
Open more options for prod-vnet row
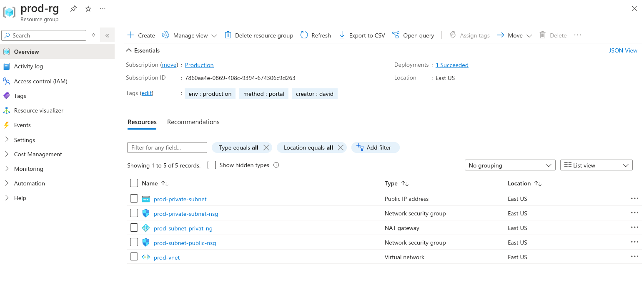point(634,257)
